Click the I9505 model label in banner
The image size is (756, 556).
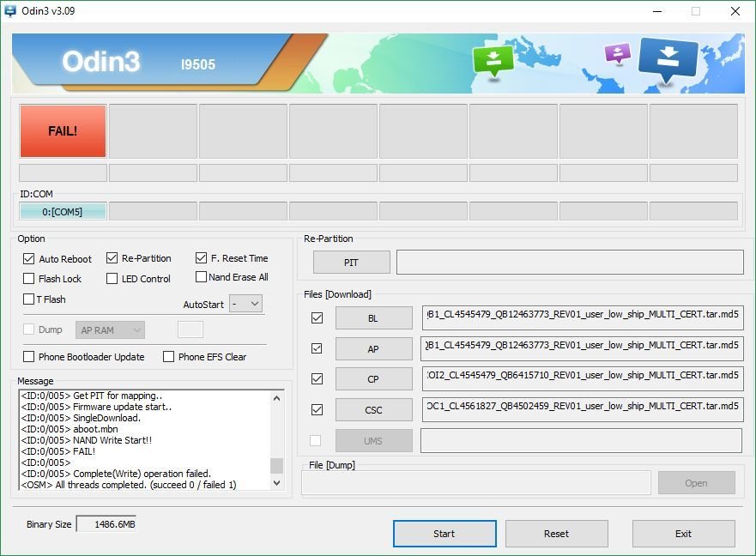(x=198, y=64)
